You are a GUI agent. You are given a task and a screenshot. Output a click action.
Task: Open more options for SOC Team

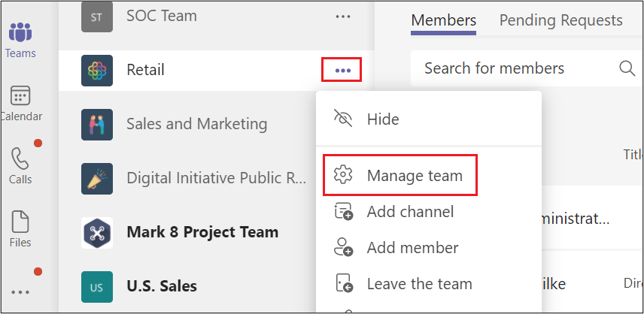(x=343, y=17)
